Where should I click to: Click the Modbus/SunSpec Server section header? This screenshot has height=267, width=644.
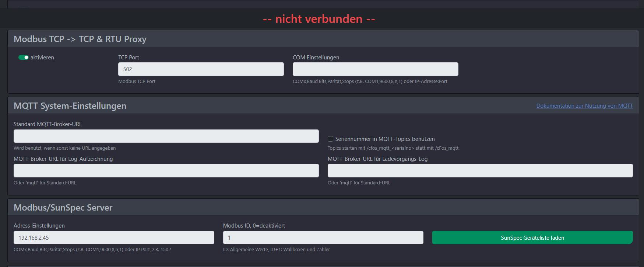(x=63, y=208)
